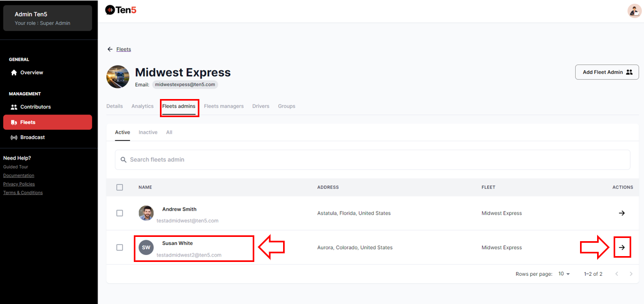The image size is (644, 304).
Task: Check the Andrew Smith row checkbox
Action: [119, 213]
